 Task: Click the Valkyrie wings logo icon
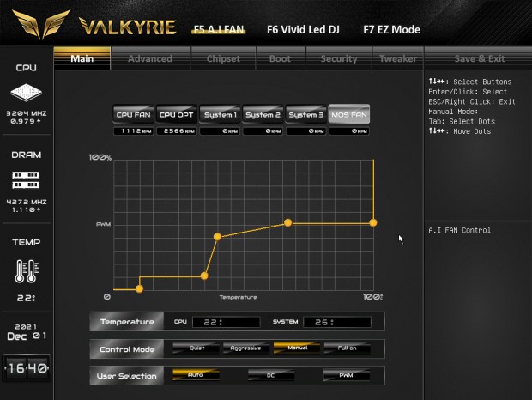click(41, 24)
